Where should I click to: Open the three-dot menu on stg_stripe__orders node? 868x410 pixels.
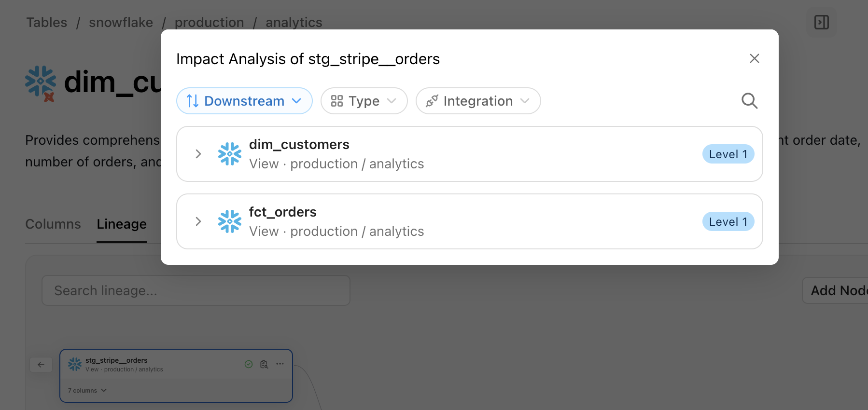[x=280, y=364]
